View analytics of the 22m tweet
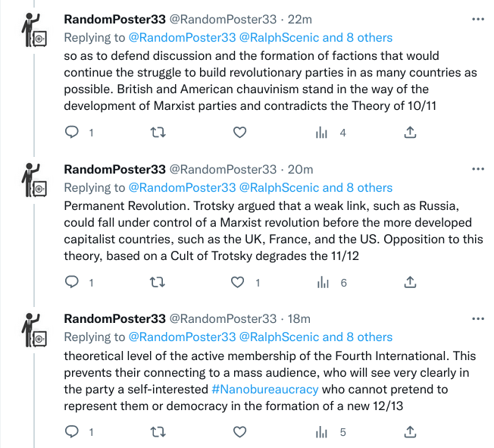494x448 pixels. point(322,133)
